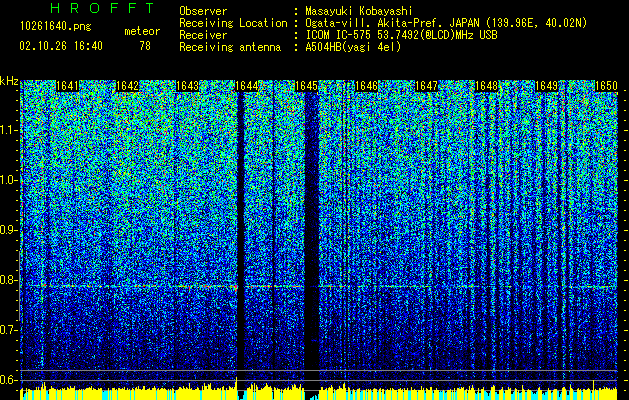Click the 1650 time marker
The width and height of the screenshot is (629, 400).
606,86
